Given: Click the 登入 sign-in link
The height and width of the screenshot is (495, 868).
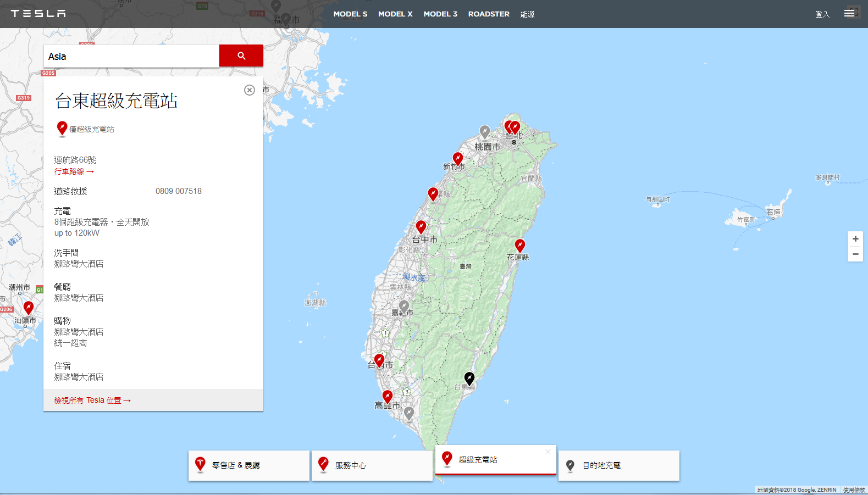Looking at the screenshot, I should coord(822,14).
